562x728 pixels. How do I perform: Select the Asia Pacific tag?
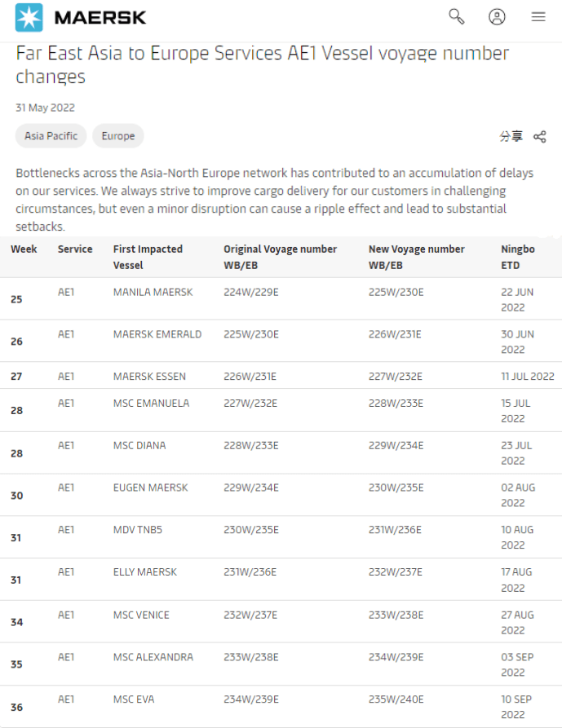tap(51, 136)
